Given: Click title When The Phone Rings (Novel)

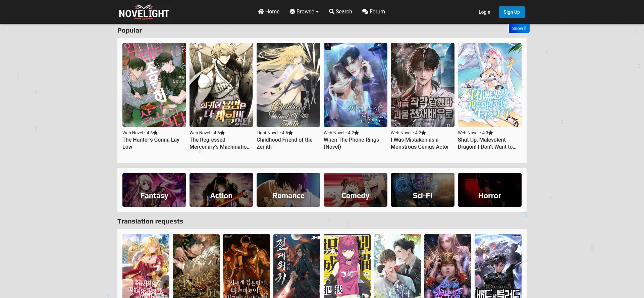Looking at the screenshot, I should point(351,143).
